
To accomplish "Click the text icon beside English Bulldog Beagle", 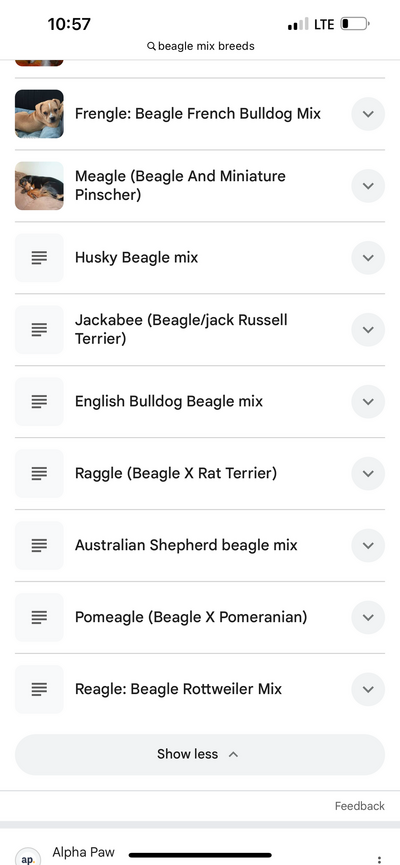I will (39, 402).
